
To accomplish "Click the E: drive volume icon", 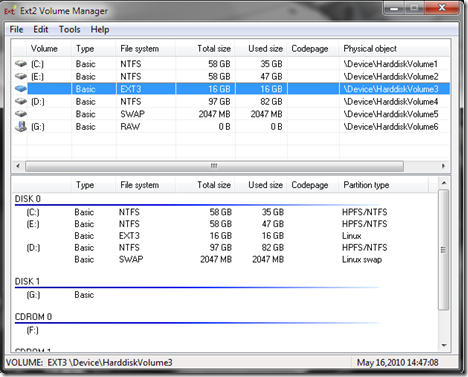I will coord(21,76).
